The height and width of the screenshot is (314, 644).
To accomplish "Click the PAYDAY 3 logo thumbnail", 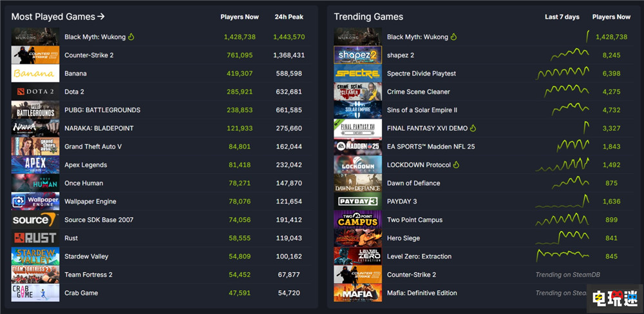I will click(357, 202).
